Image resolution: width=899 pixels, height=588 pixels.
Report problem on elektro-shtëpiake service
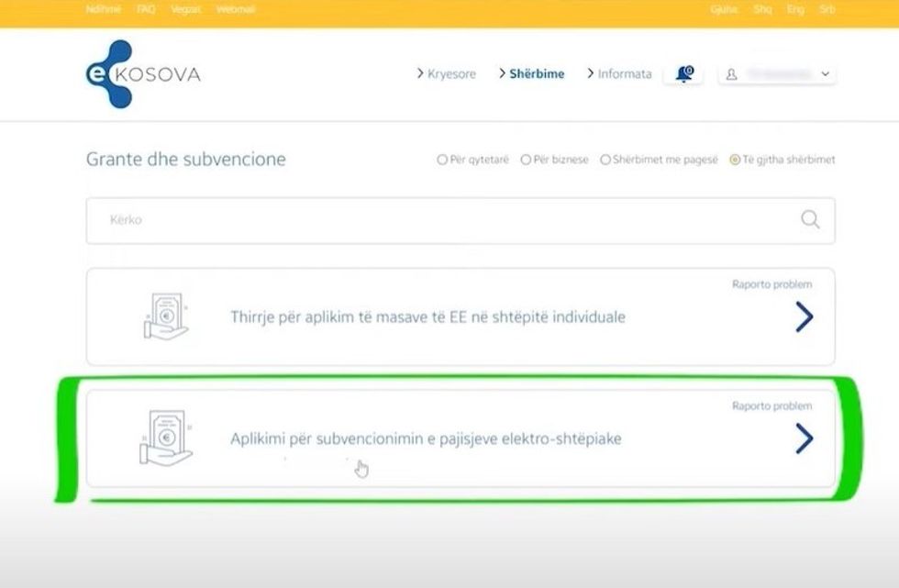[x=771, y=406]
